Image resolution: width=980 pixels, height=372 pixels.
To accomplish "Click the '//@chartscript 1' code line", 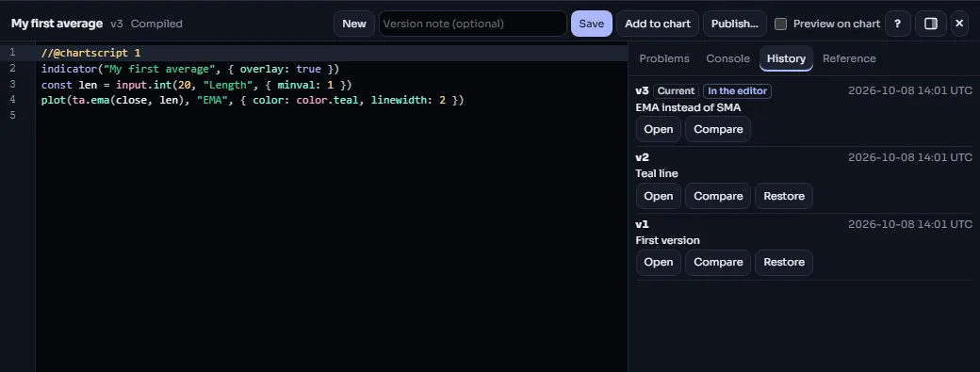I will (x=91, y=53).
